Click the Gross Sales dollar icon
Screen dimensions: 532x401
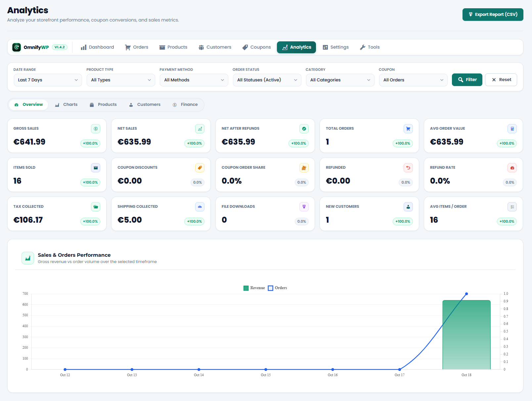tap(96, 129)
